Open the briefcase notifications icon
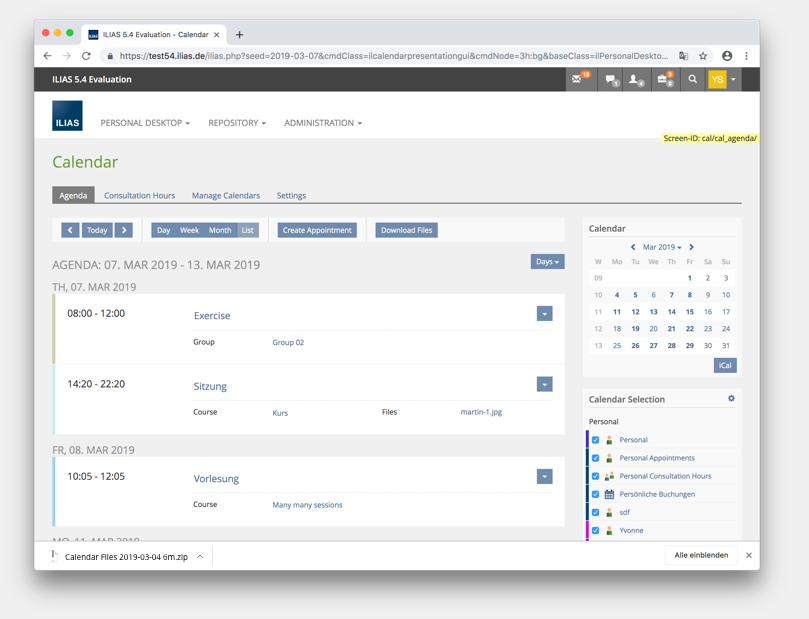The height and width of the screenshot is (619, 809). (x=663, y=79)
